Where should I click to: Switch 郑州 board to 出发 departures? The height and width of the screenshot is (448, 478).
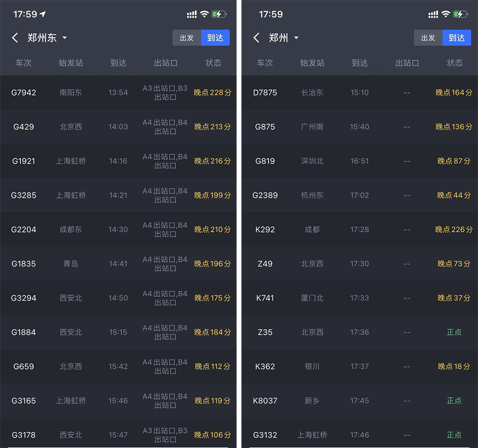pos(428,38)
